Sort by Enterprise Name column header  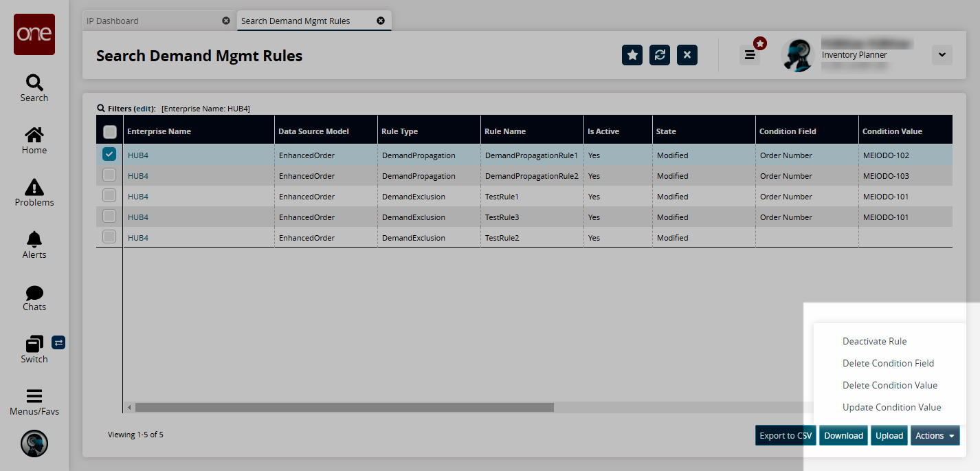click(x=199, y=131)
